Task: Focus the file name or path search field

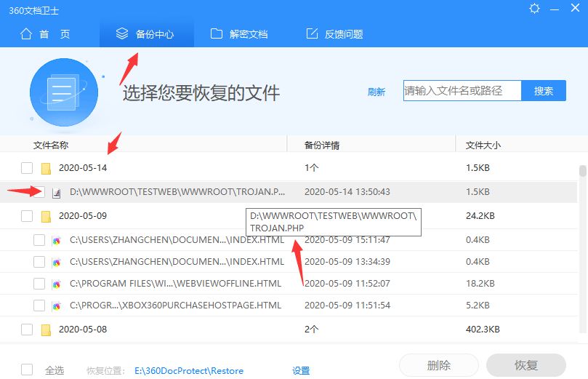Action: coord(462,91)
